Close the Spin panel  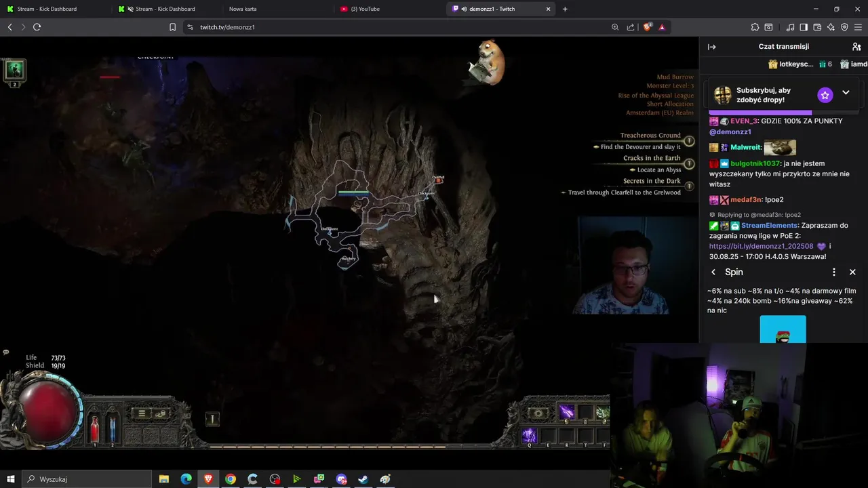pos(852,272)
